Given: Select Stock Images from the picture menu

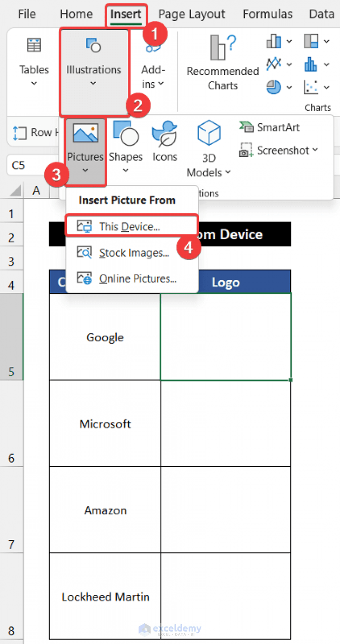Looking at the screenshot, I should [131, 252].
